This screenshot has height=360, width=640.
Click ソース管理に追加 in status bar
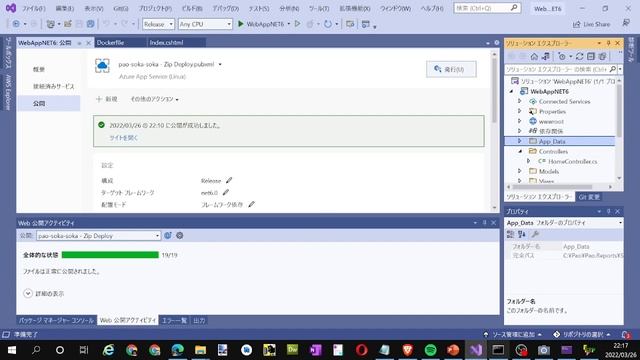pyautogui.click(x=513, y=334)
